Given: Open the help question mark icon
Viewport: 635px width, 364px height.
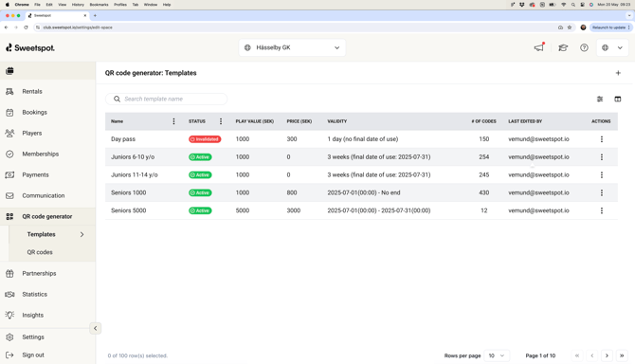Looking at the screenshot, I should point(584,47).
